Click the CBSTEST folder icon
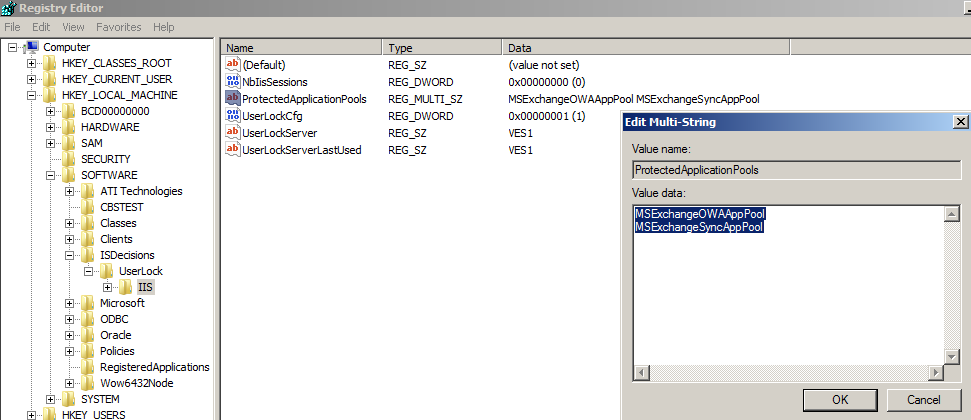 [x=88, y=207]
